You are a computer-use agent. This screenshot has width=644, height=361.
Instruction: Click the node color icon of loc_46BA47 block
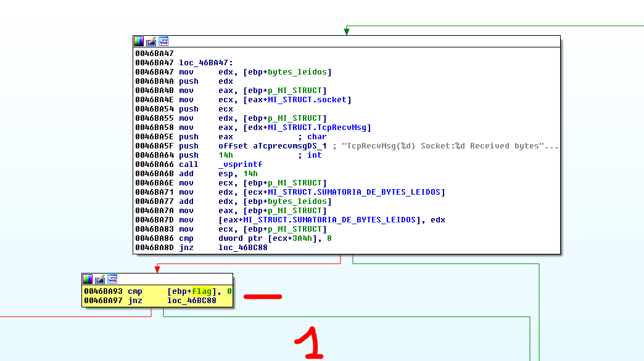click(139, 41)
